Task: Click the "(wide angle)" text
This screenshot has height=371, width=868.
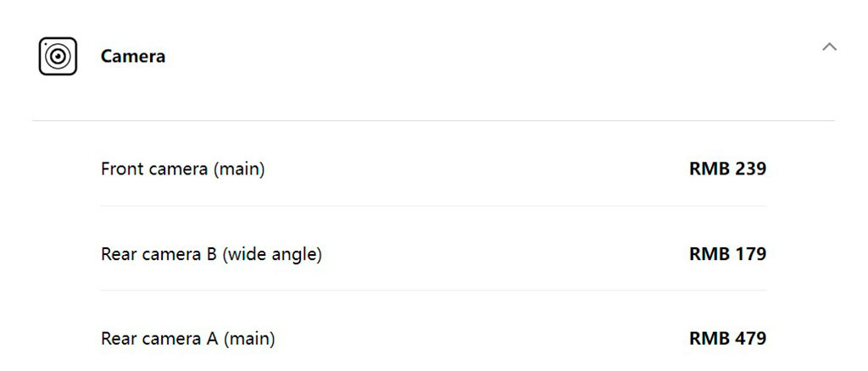Action: click(272, 254)
